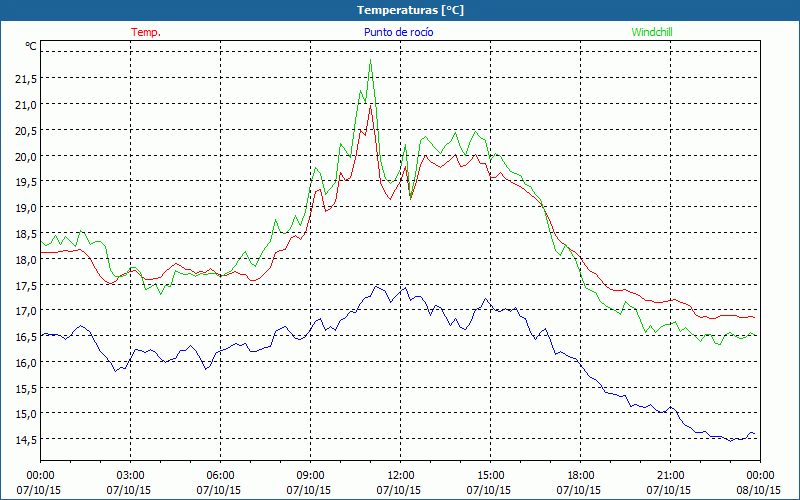Click the 15,5 y-axis value
The width and height of the screenshot is (800, 500).
pyautogui.click(x=26, y=388)
